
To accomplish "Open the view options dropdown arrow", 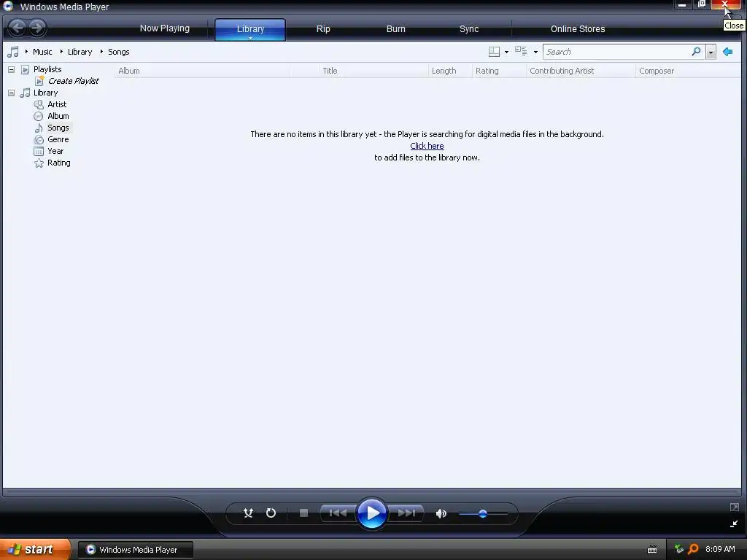I will click(x=535, y=52).
